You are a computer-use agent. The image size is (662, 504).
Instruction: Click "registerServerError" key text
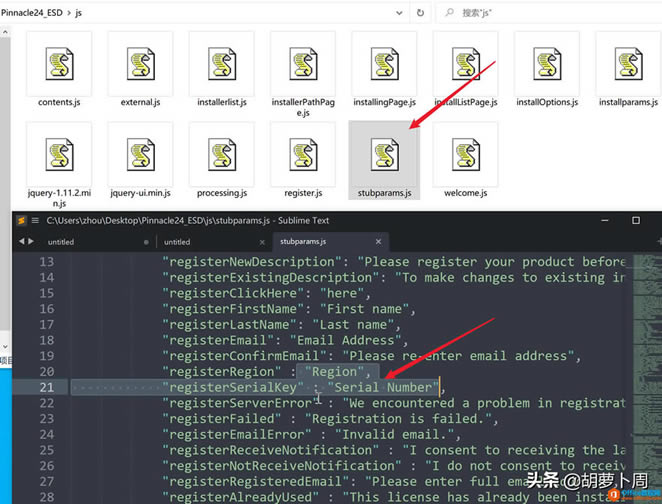(241, 403)
